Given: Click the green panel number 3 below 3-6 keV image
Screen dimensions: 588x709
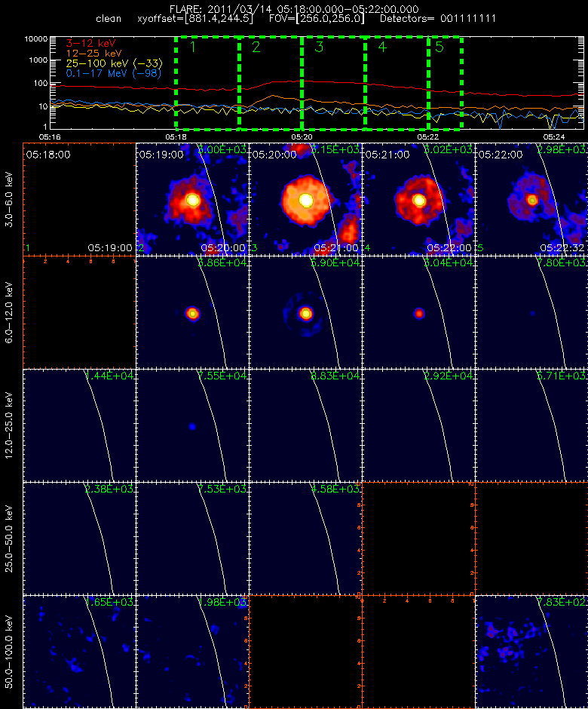Looking at the screenshot, I should pyautogui.click(x=255, y=248).
